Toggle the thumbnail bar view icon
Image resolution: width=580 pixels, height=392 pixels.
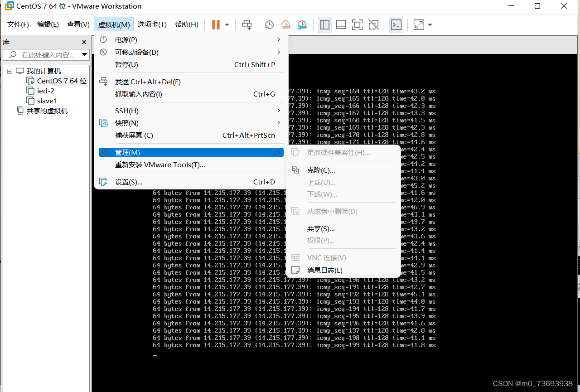(341, 24)
